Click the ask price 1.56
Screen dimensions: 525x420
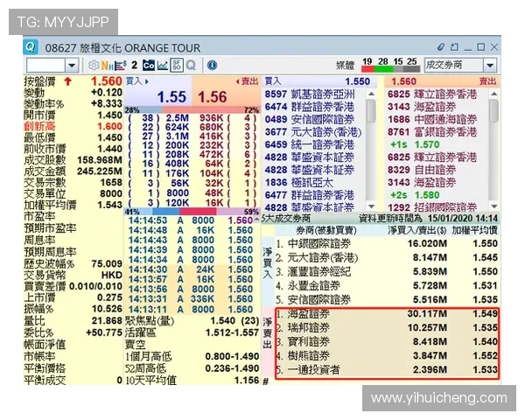(x=213, y=97)
